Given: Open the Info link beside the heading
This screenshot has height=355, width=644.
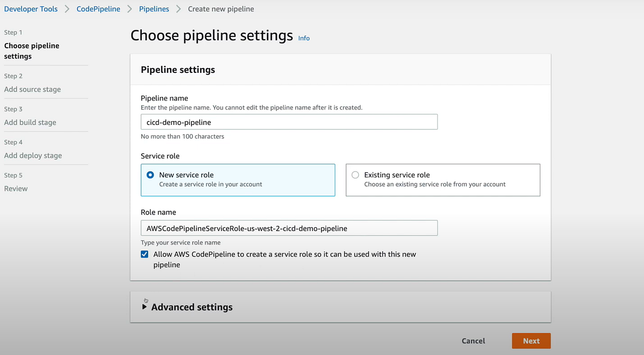Looking at the screenshot, I should 304,38.
